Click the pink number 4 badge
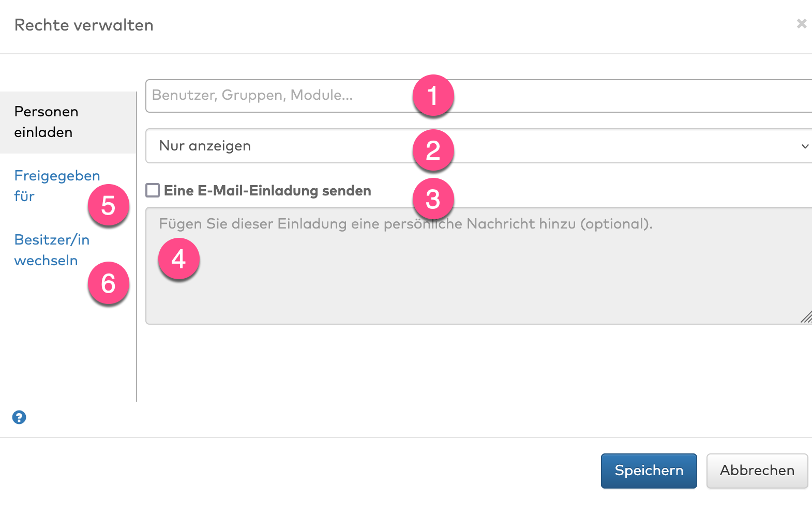The image size is (812, 517). [178, 259]
